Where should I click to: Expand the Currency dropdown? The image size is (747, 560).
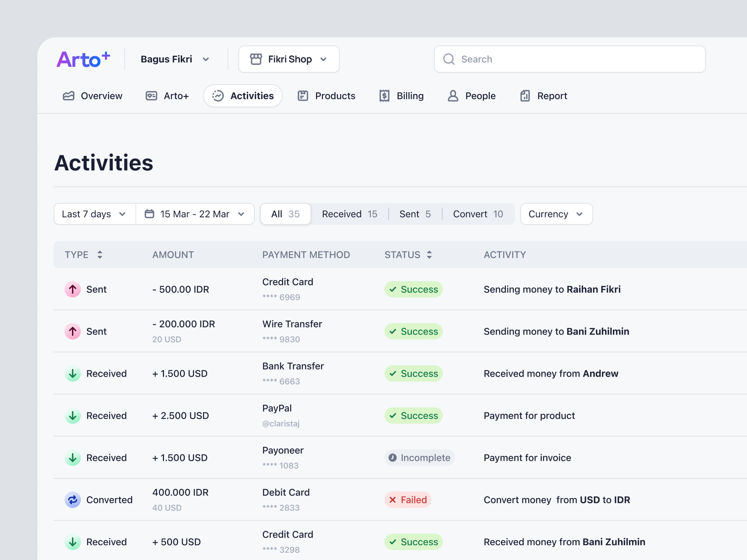click(556, 214)
